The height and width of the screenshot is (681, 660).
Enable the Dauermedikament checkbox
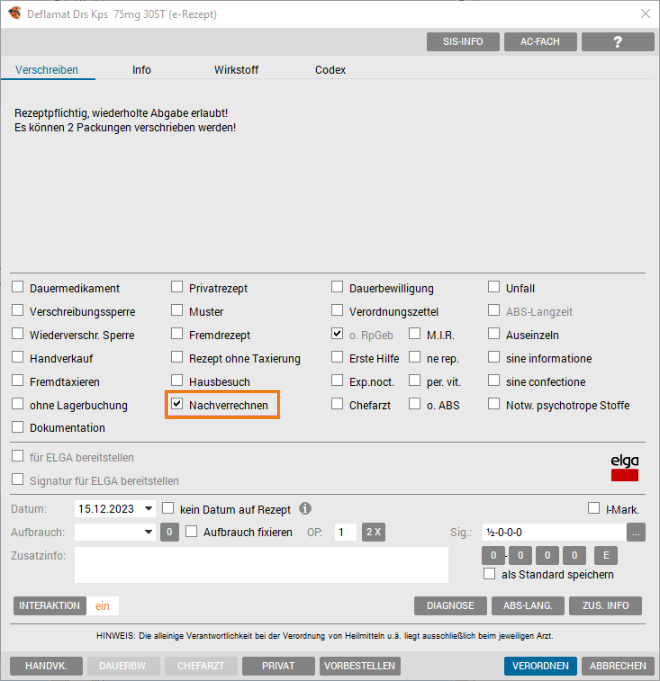[x=18, y=288]
